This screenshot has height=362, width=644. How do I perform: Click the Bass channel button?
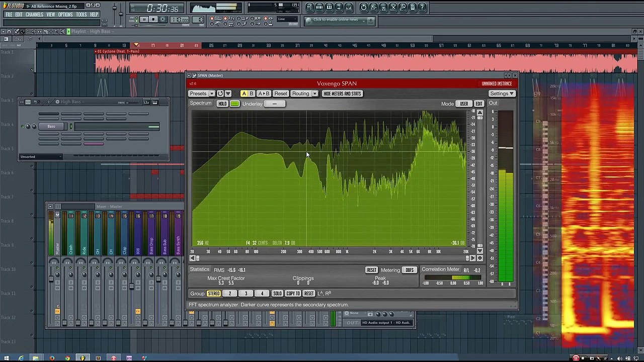pos(51,126)
